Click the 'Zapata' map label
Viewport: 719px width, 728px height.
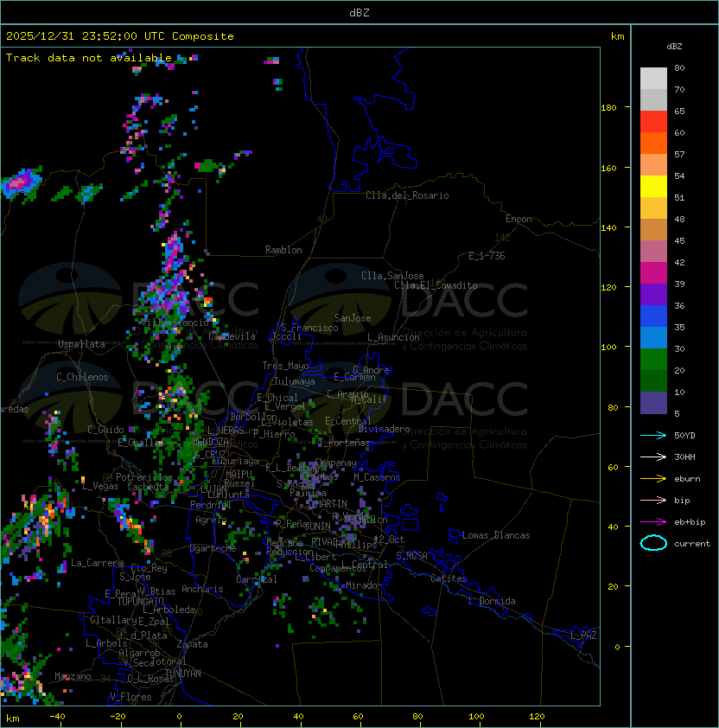coord(192,644)
